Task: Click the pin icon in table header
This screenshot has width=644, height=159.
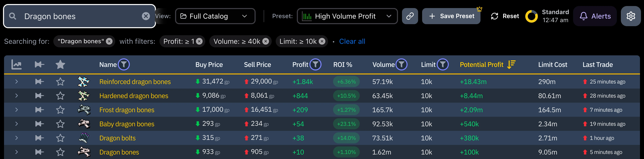Action: pyautogui.click(x=39, y=65)
